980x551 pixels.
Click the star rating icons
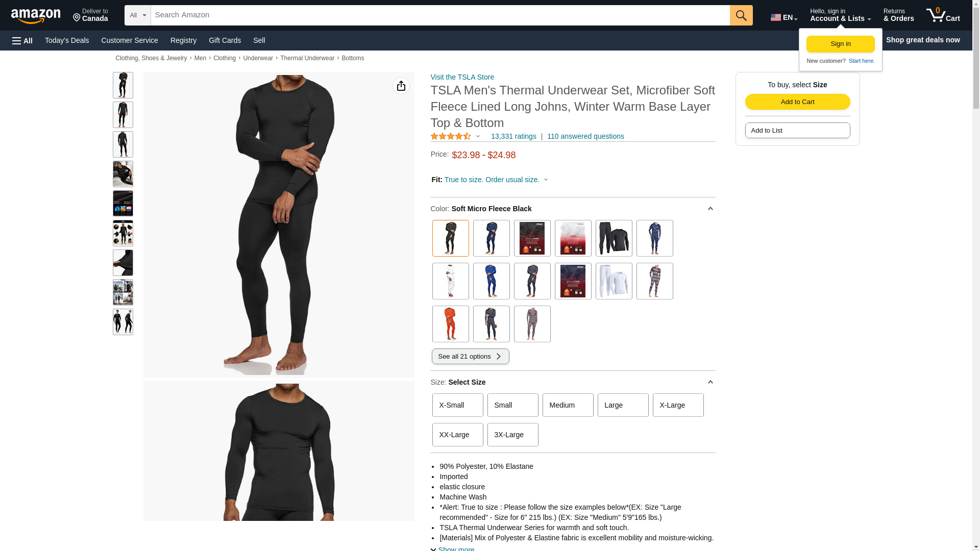tap(451, 136)
